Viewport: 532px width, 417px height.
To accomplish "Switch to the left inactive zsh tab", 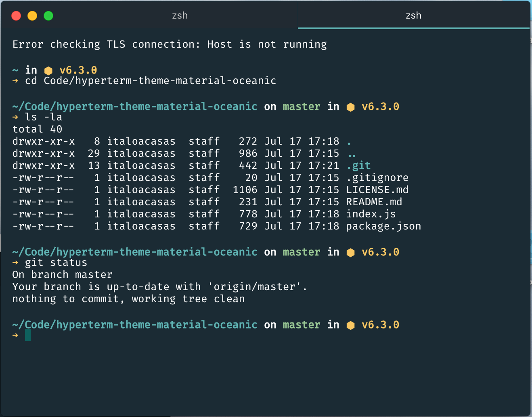I will pos(180,15).
